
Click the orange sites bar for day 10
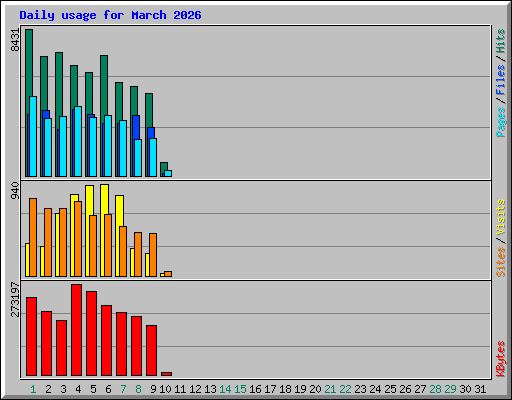click(168, 274)
